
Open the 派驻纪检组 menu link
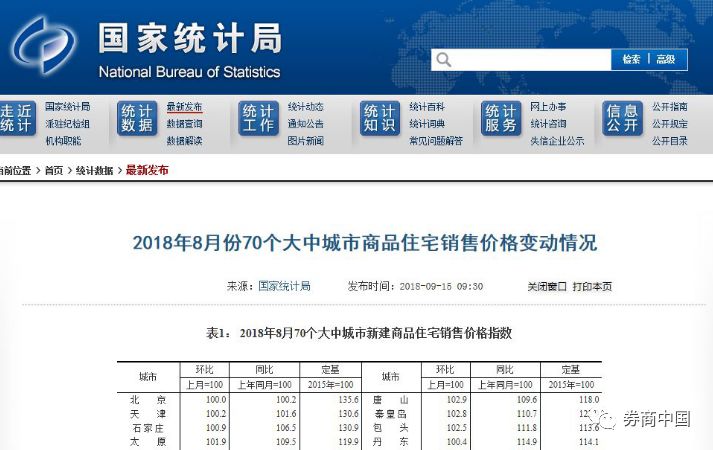pyautogui.click(x=68, y=124)
